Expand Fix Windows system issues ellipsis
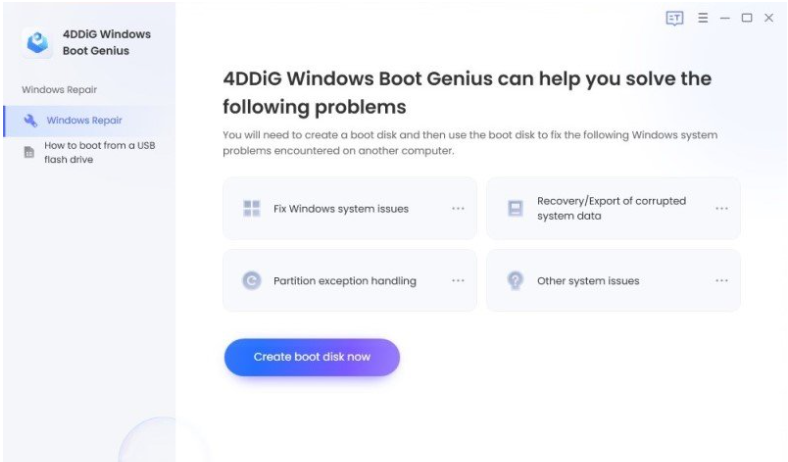This screenshot has width=788, height=462. pos(458,208)
